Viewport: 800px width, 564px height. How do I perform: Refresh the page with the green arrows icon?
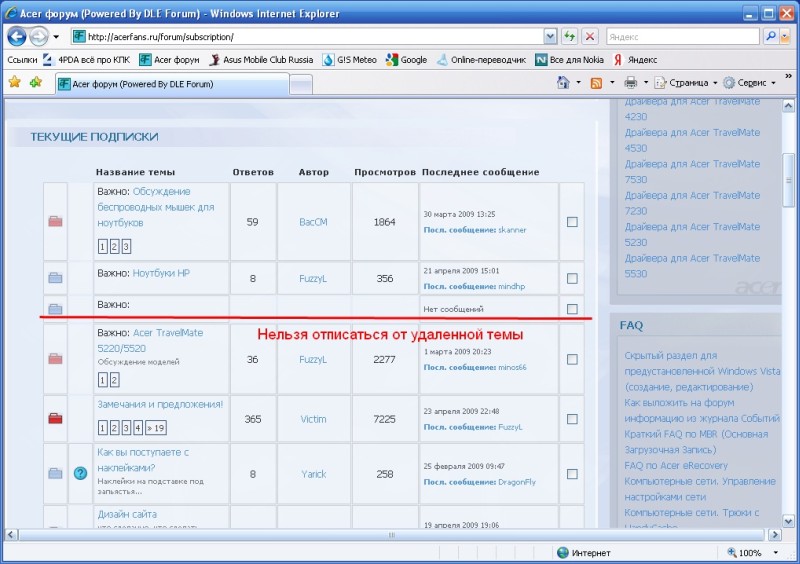[569, 37]
